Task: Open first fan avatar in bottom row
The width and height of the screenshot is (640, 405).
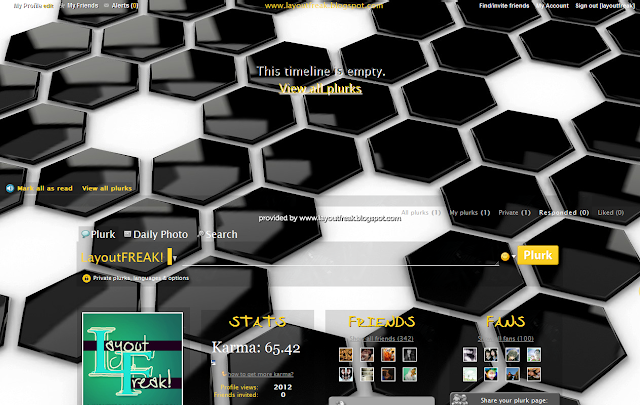Action: pyautogui.click(x=470, y=374)
